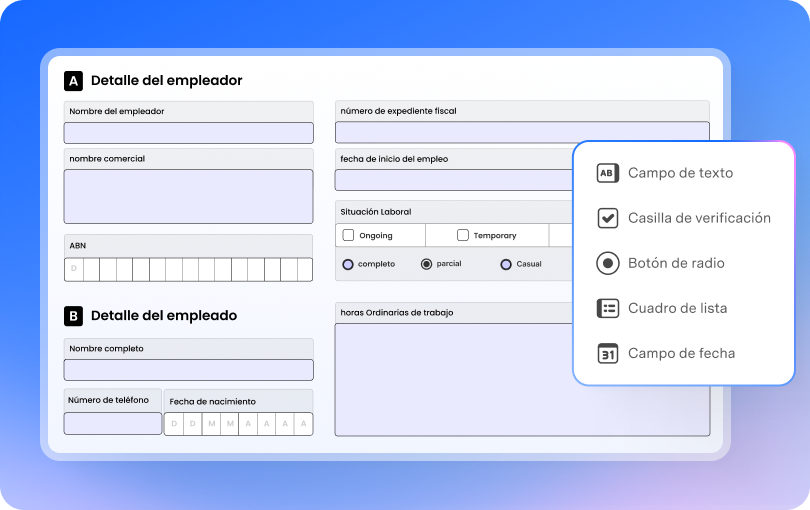Click the Nombre completo input field

point(189,370)
